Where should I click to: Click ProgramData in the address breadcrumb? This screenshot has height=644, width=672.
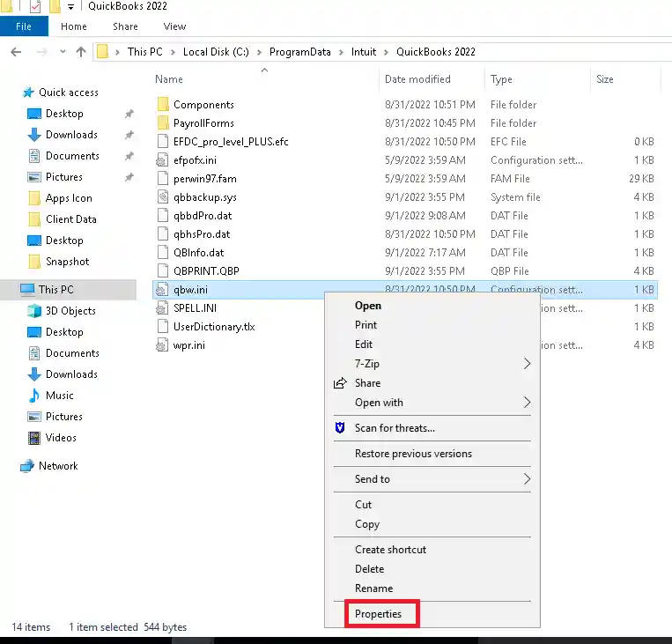pos(300,52)
